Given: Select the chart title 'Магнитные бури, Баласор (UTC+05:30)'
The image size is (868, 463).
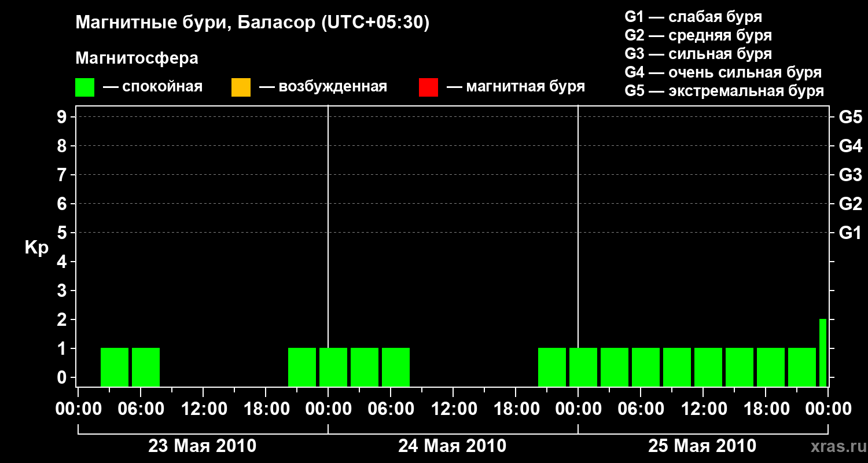Looking at the screenshot, I should (253, 23).
